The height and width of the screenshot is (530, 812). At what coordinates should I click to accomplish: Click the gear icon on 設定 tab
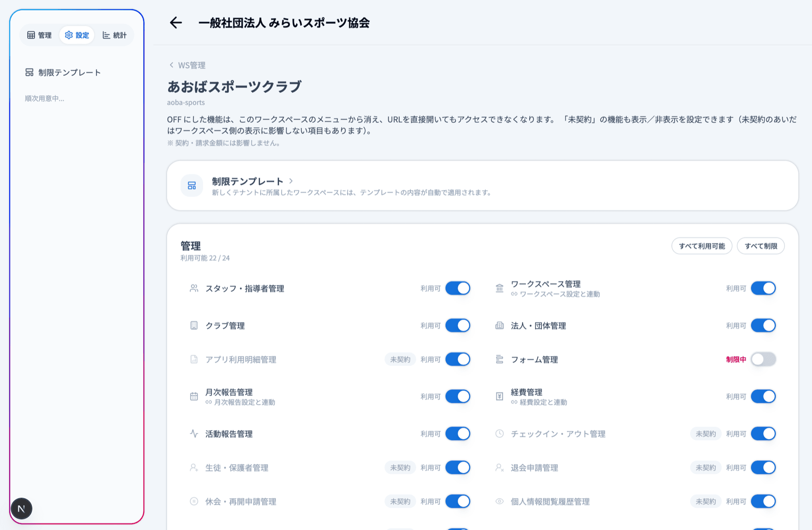coord(69,35)
